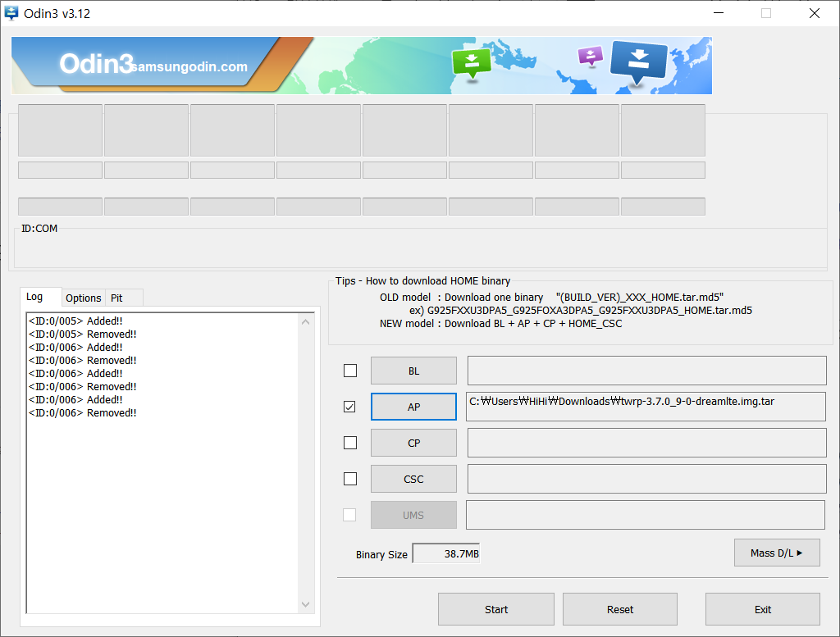The image size is (840, 637).
Task: Click the Binary Size label
Action: tap(381, 554)
